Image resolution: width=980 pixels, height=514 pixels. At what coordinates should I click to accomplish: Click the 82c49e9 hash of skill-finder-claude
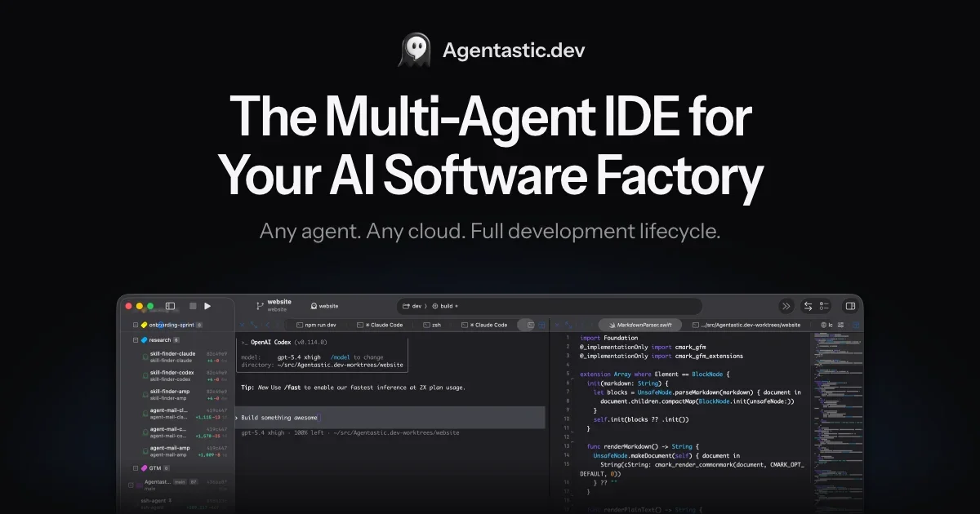coord(216,353)
